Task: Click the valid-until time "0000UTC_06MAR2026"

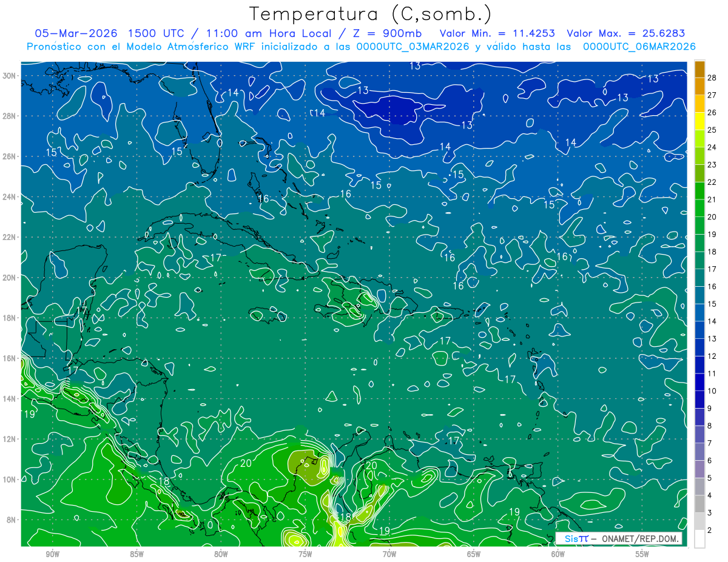Action: [x=639, y=47]
